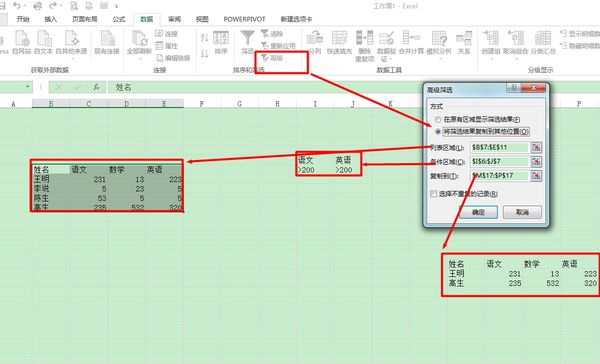Select column H header
This screenshot has width=600, height=364.
coord(277,104)
